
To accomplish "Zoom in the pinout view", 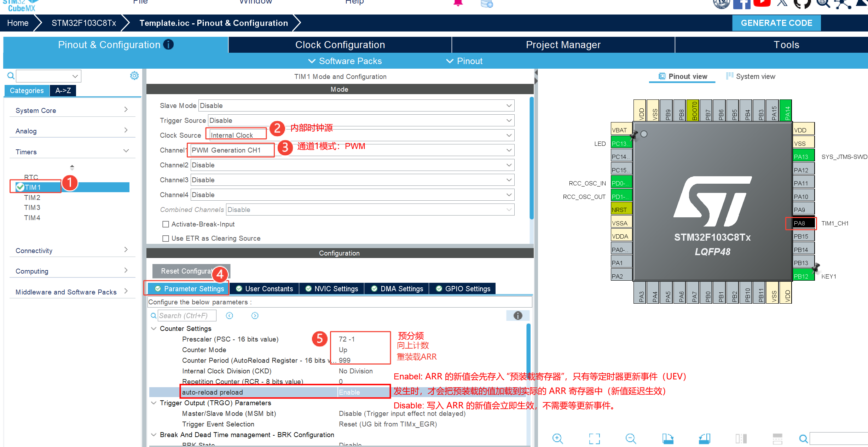I will pyautogui.click(x=558, y=439).
